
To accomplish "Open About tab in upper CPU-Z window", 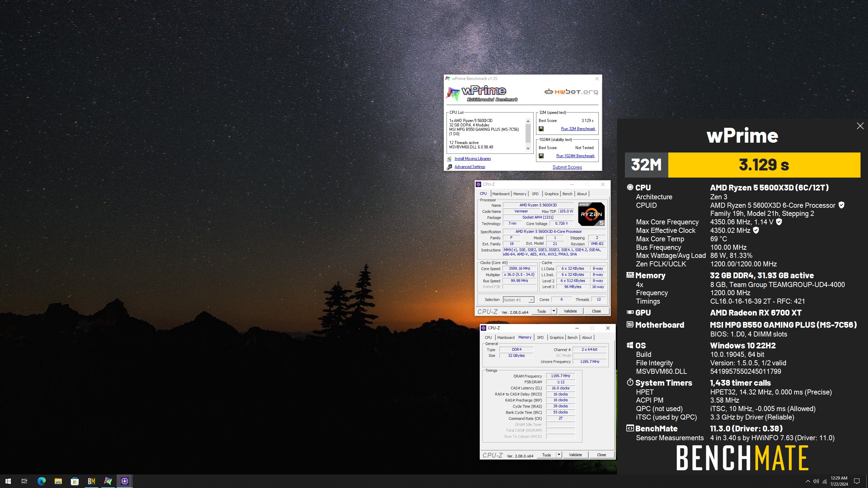I will (x=582, y=194).
